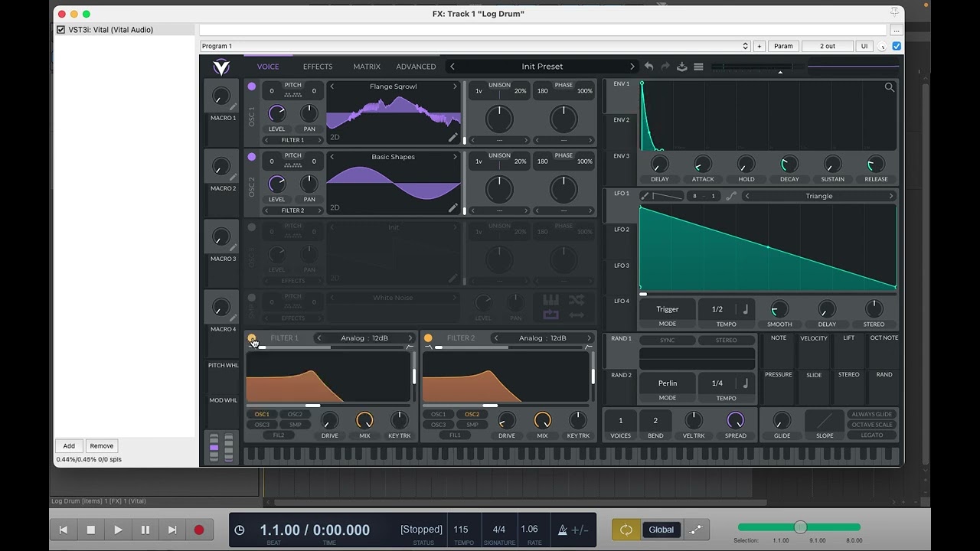The width and height of the screenshot is (980, 551).
Task: Click the '2 out' routing button
Action: pyautogui.click(x=828, y=46)
